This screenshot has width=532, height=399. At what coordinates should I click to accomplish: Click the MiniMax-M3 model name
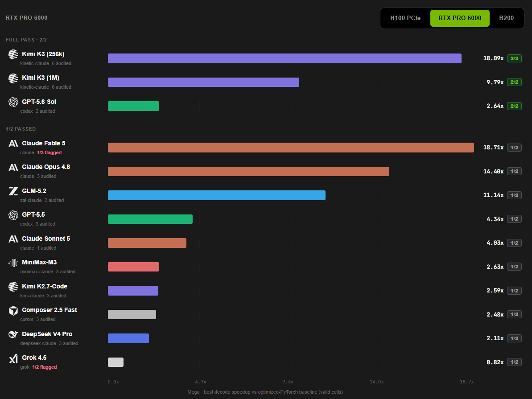(39, 262)
